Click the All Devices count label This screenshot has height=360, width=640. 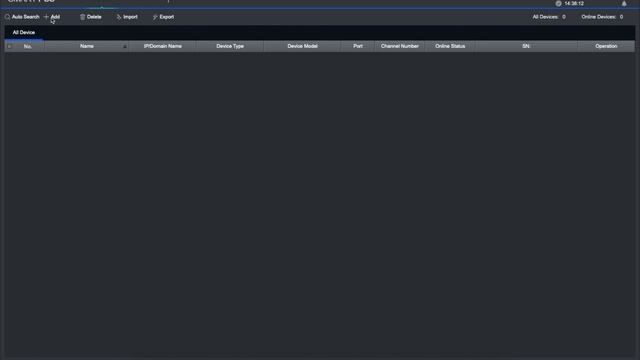pyautogui.click(x=549, y=17)
